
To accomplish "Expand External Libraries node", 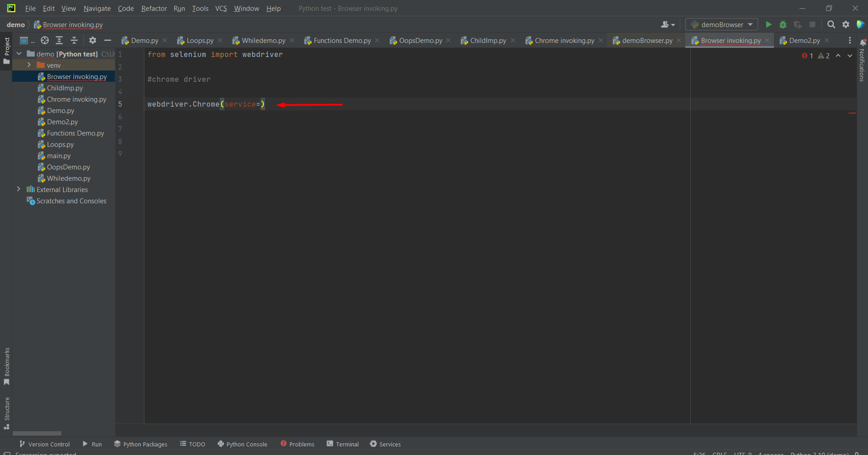I will [x=19, y=189].
